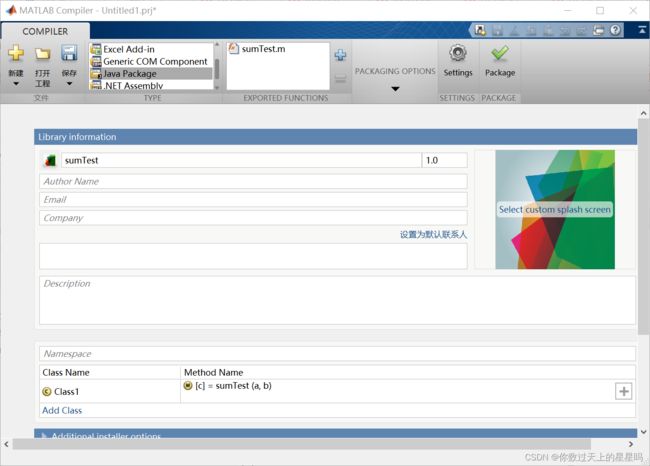
Task: Click the Company field
Action: point(253,218)
